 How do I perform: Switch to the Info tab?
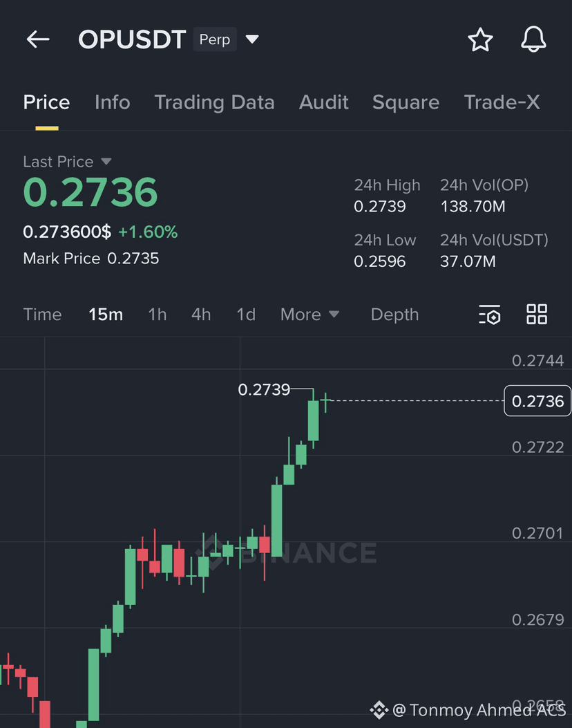[113, 102]
